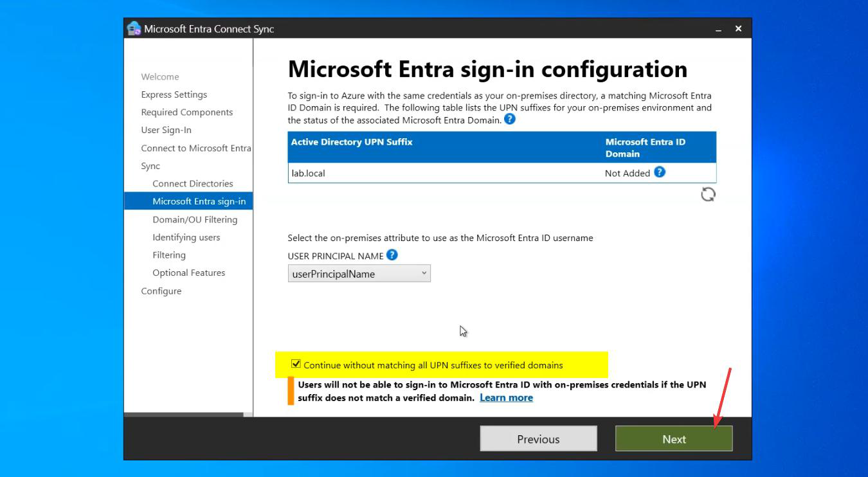Click the Microsoft Entra Connect Sync title icon
The width and height of the screenshot is (868, 477).
click(134, 29)
